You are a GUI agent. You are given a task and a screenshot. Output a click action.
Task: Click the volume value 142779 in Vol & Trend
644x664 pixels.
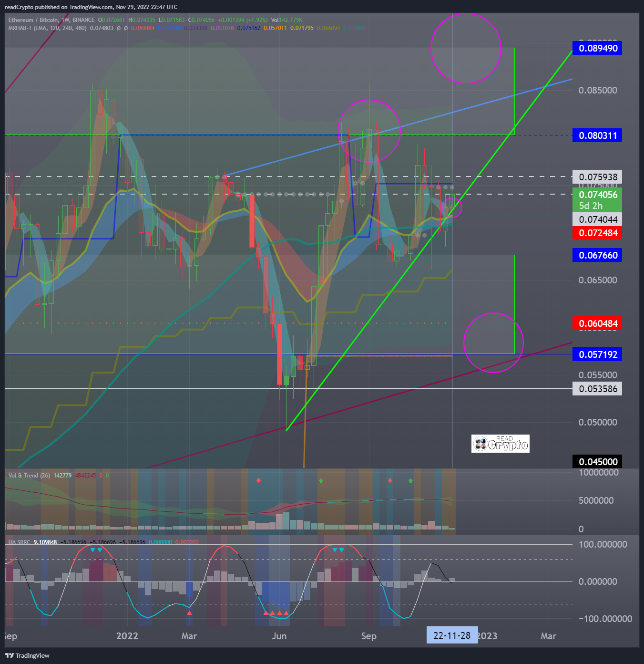pos(62,476)
